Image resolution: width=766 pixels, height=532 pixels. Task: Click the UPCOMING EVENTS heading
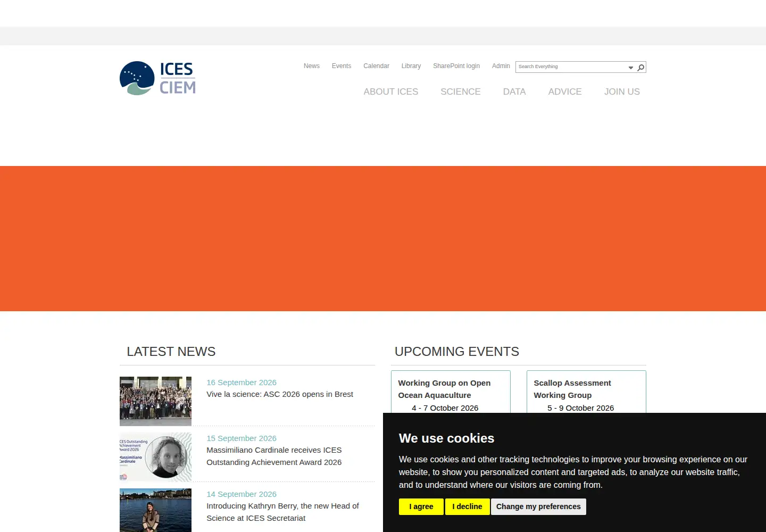457,352
